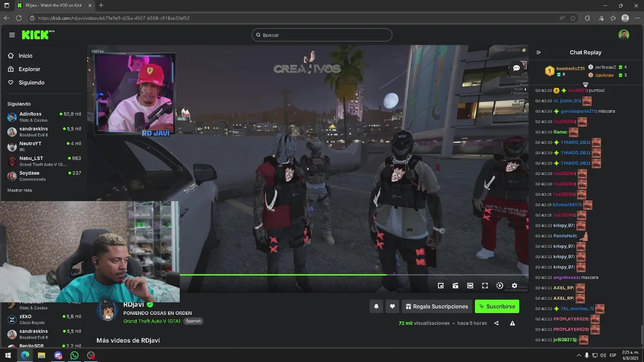Click the browser address bar URL
Screen dimensions: 644x362
coord(114,18)
